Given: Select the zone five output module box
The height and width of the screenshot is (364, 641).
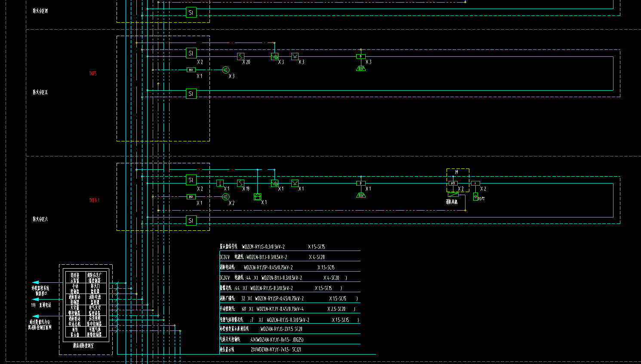Looking at the screenshot, I should (x=361, y=56).
